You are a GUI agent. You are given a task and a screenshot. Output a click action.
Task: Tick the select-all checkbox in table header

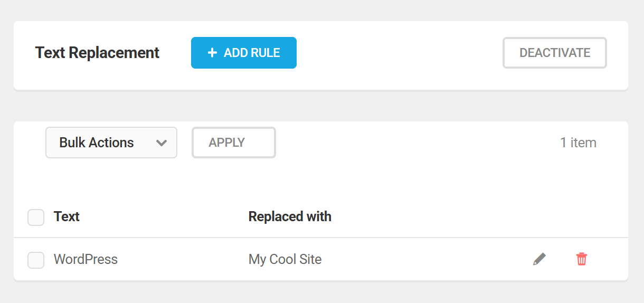point(36,217)
